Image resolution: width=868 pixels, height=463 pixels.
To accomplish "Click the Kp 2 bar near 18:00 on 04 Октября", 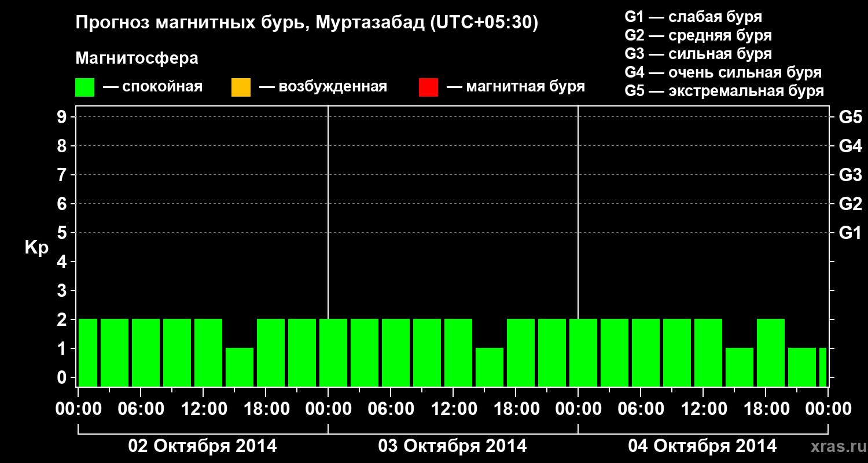I will [771, 352].
